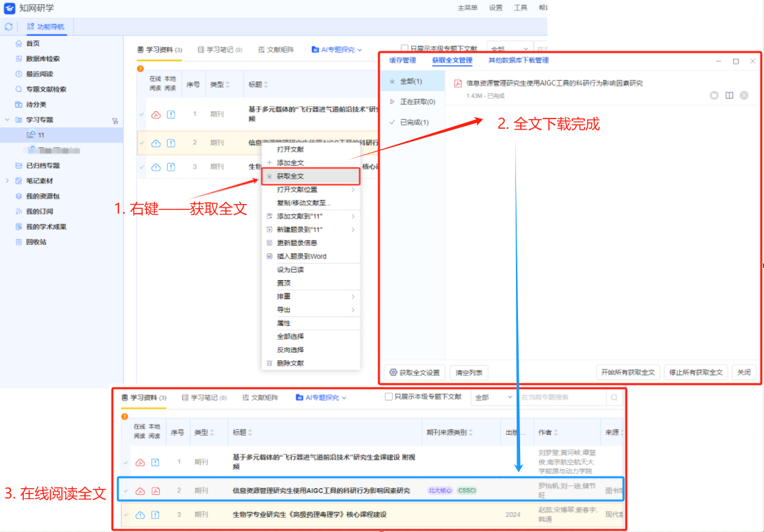Click the 在当前专题搜索 search field
The width and height of the screenshot is (764, 532).
[x=563, y=398]
